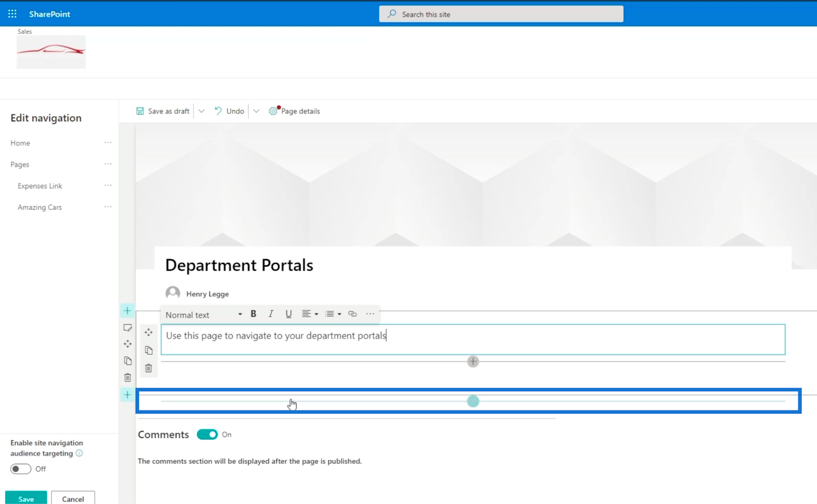Viewport: 817px width, 504px height.
Task: Toggle site navigation audience targeting switch
Action: tap(21, 469)
